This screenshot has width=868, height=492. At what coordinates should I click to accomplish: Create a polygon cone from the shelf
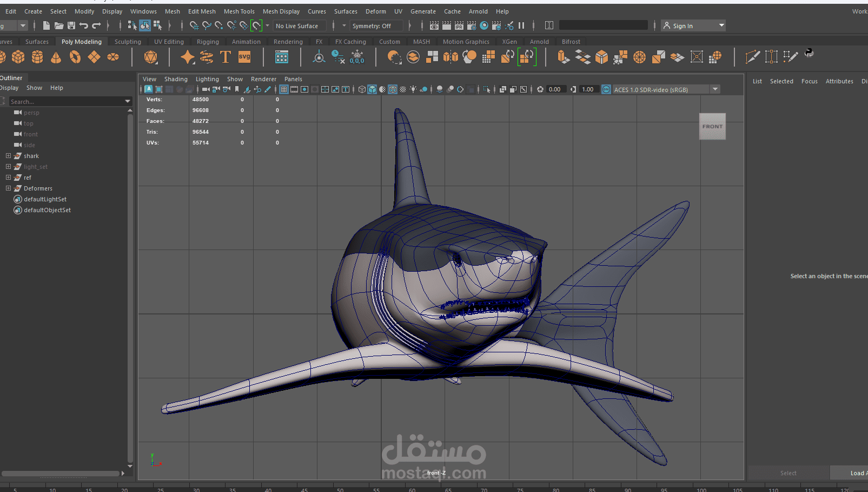click(x=56, y=57)
